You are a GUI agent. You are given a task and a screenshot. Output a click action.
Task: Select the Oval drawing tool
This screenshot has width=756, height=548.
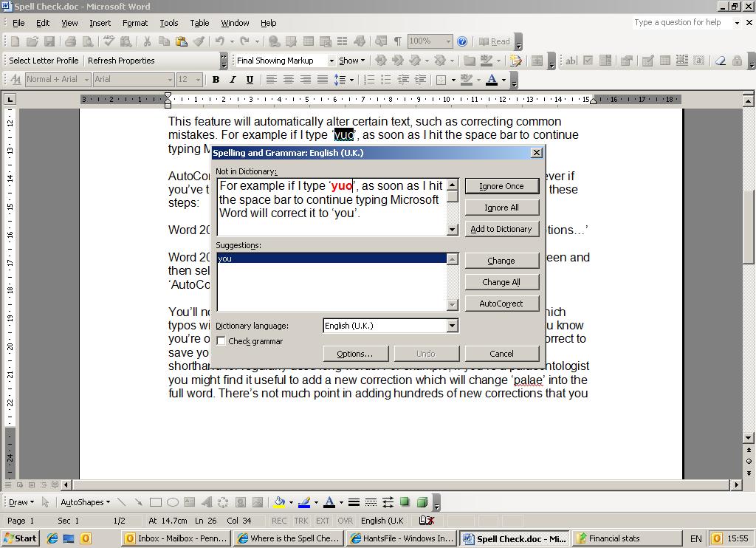click(x=173, y=503)
